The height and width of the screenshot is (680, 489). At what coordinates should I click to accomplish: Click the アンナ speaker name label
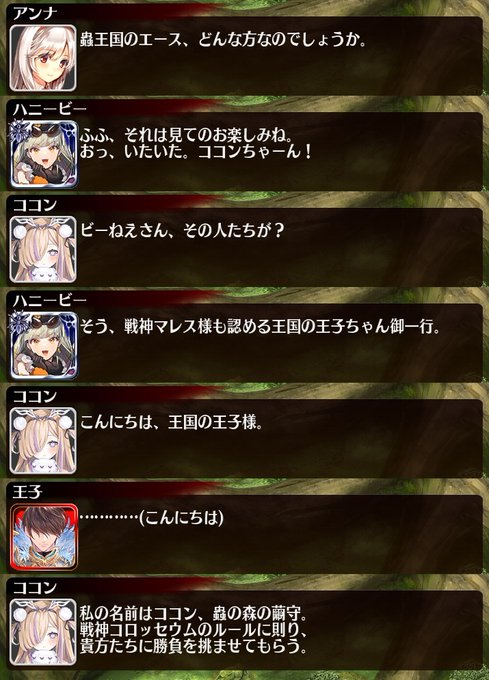click(x=35, y=13)
